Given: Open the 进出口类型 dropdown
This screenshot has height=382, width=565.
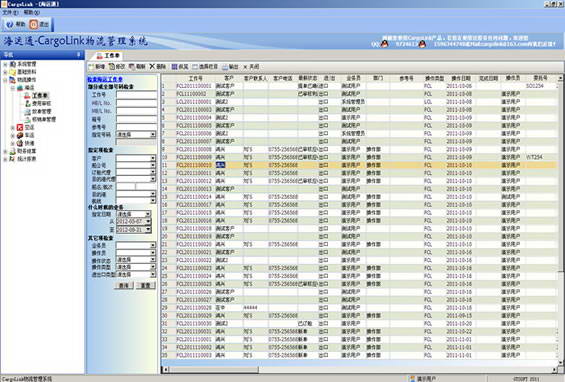Looking at the screenshot, I should pos(153,275).
